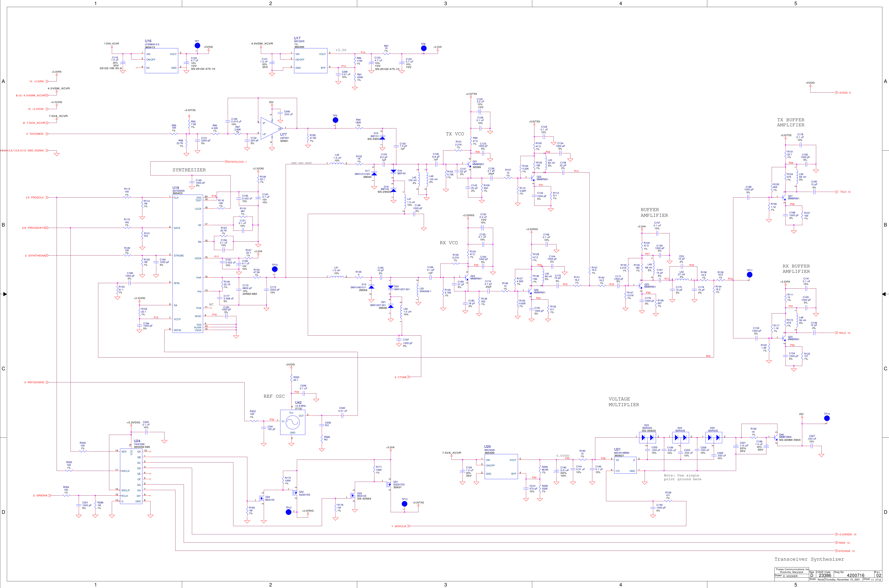Click the TP7 blue test point

coord(197,46)
